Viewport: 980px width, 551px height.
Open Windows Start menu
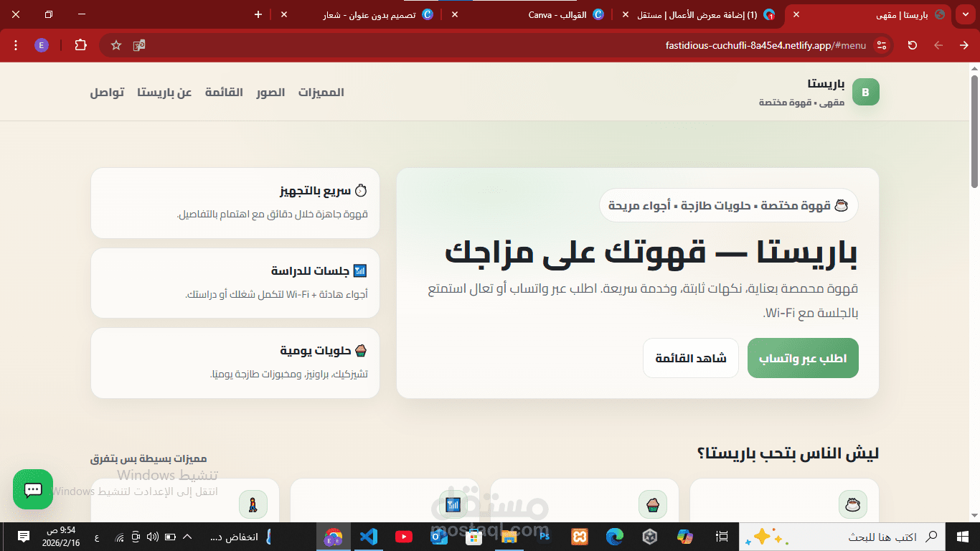[963, 537]
